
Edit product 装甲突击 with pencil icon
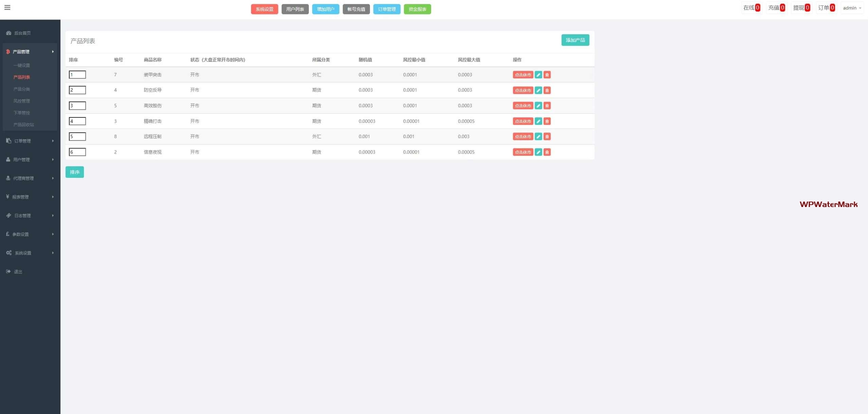[x=538, y=75]
